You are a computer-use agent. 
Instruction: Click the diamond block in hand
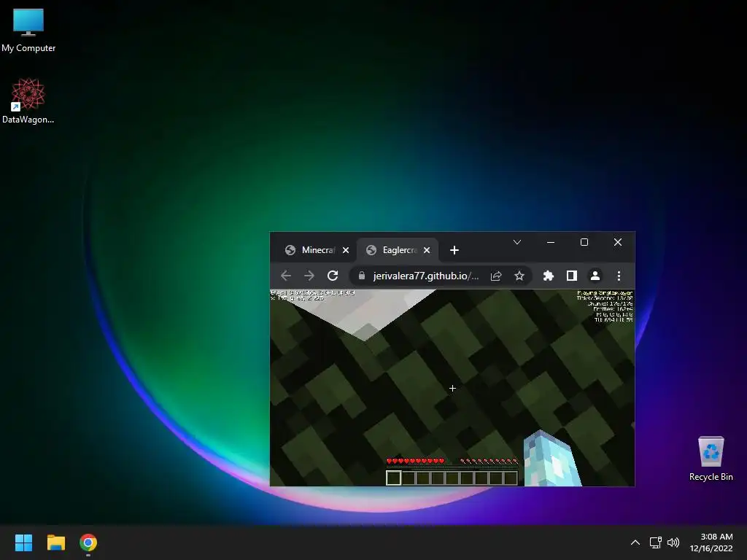tap(551, 458)
